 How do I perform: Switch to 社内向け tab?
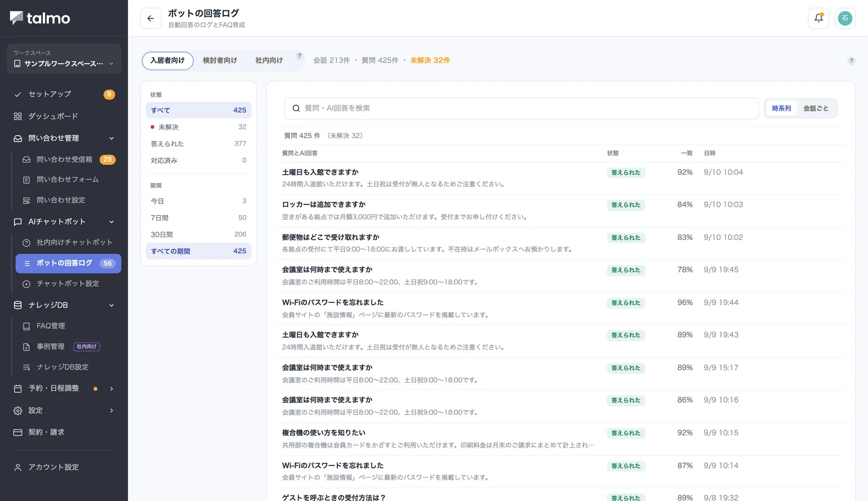coord(269,61)
